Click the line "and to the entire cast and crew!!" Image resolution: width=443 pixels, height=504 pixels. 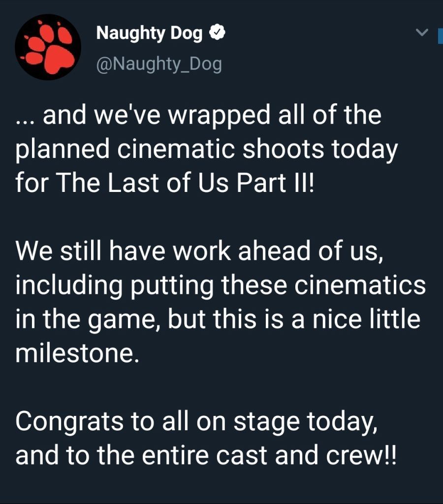(x=206, y=455)
